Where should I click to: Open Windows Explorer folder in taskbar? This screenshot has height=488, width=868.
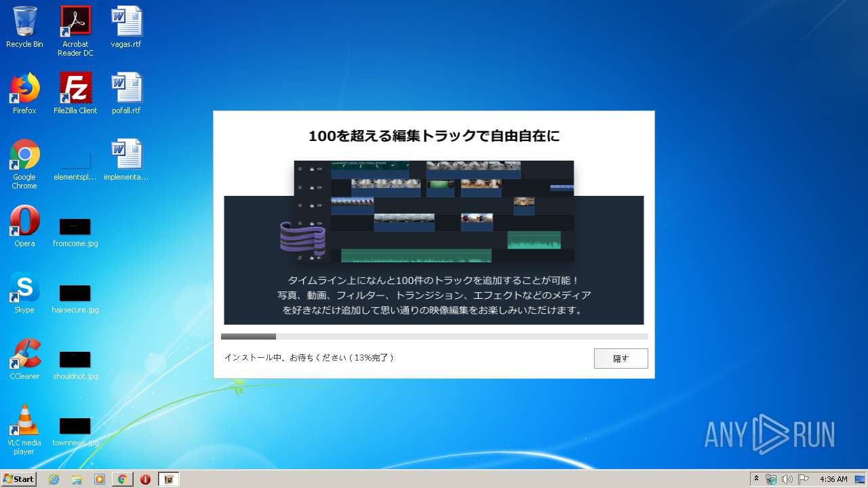click(x=77, y=479)
